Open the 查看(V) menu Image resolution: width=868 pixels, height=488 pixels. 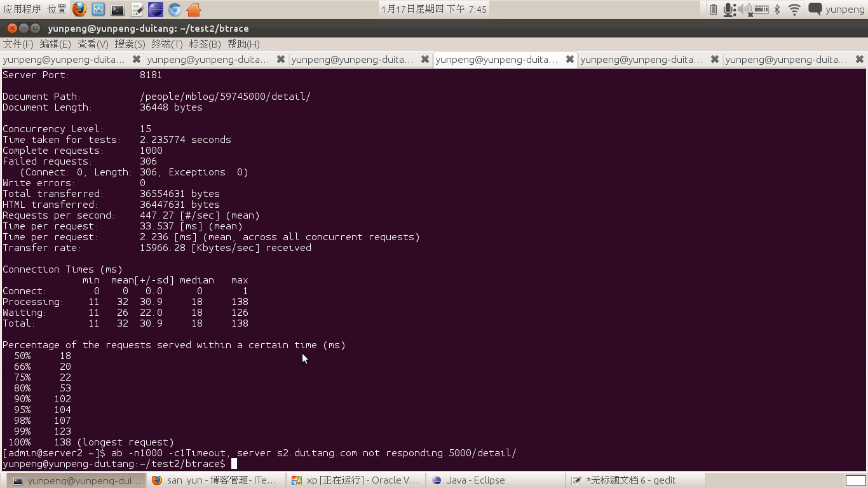[93, 44]
